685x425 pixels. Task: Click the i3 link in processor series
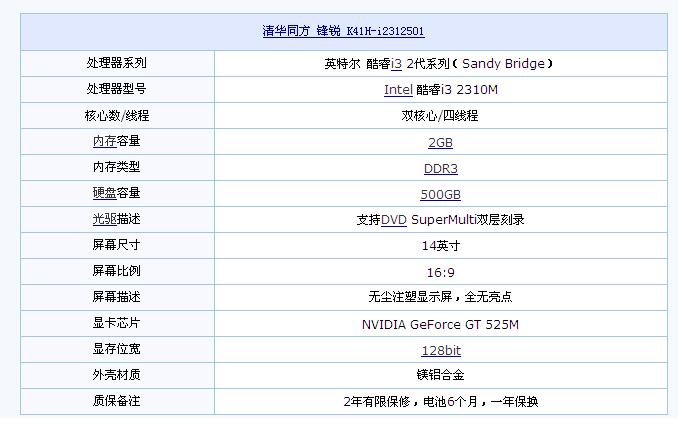[x=396, y=64]
